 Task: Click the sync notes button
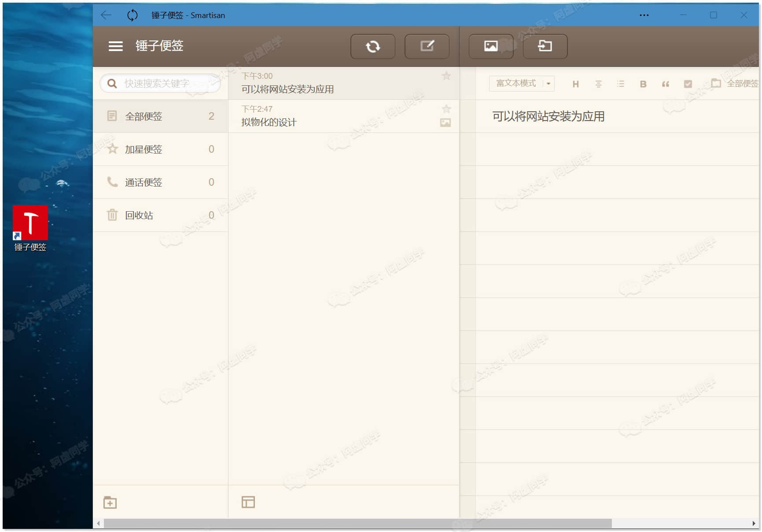click(372, 46)
